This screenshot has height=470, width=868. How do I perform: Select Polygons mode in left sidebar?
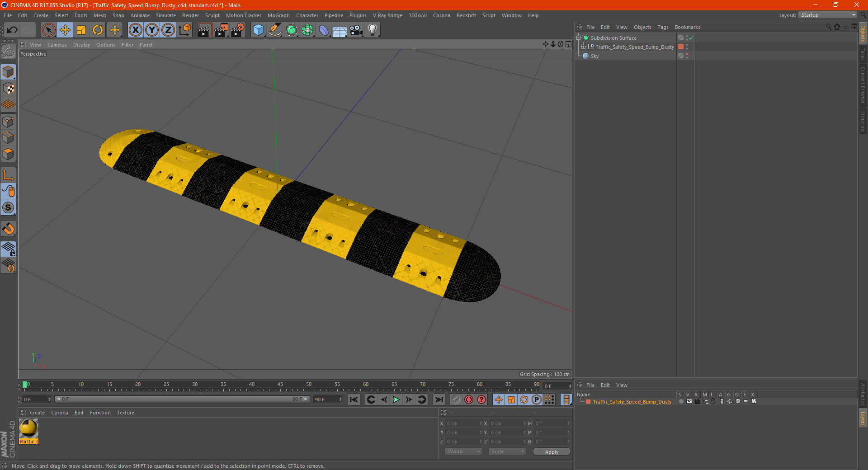point(8,154)
